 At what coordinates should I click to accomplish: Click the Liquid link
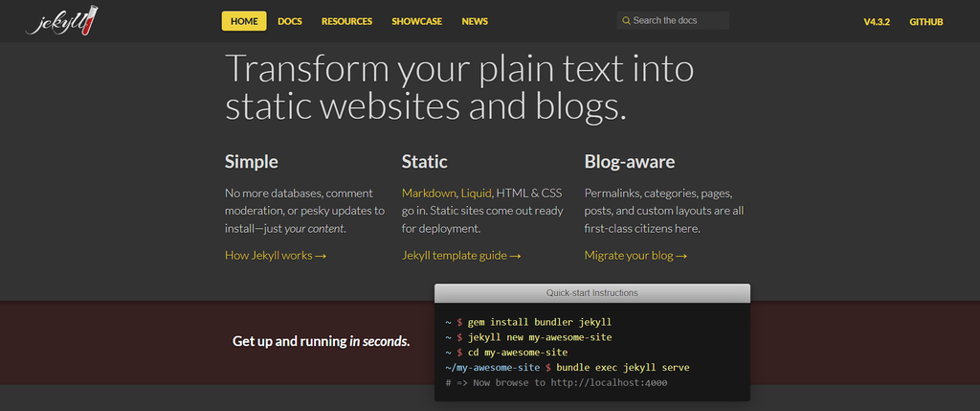click(x=476, y=193)
